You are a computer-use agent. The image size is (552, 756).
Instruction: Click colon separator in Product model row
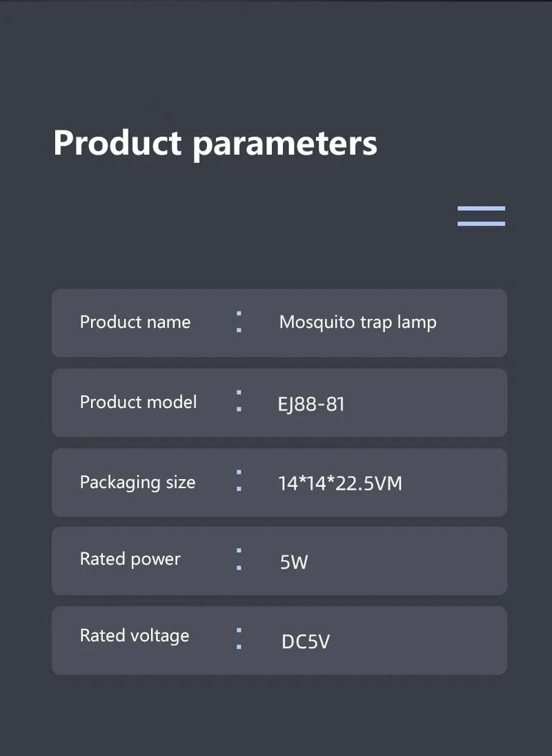coord(239,401)
